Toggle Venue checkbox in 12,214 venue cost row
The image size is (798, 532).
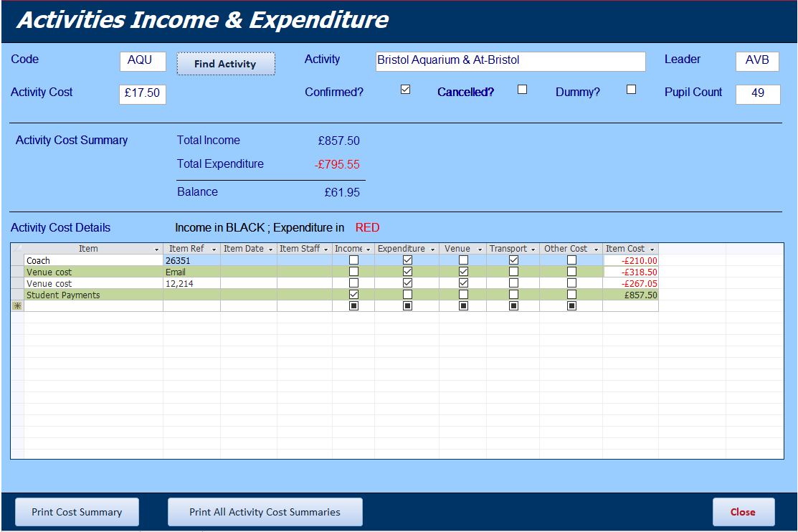pyautogui.click(x=463, y=283)
